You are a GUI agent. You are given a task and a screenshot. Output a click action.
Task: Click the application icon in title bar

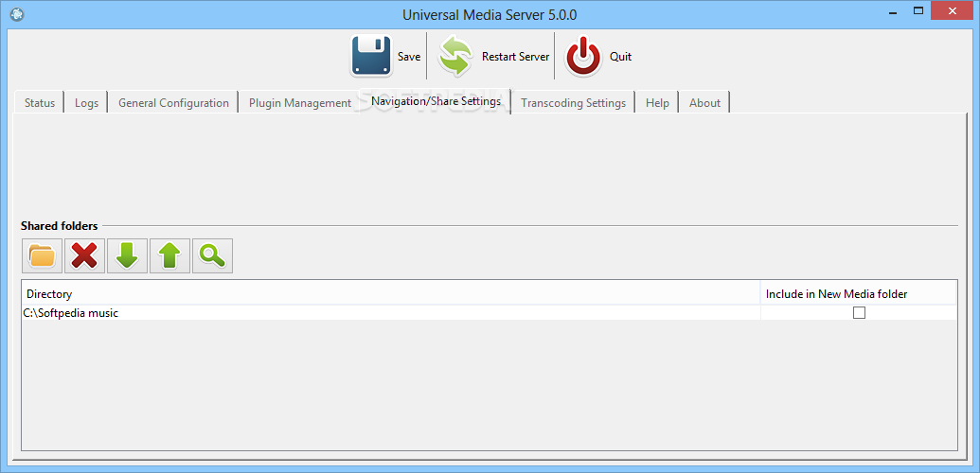(17, 12)
